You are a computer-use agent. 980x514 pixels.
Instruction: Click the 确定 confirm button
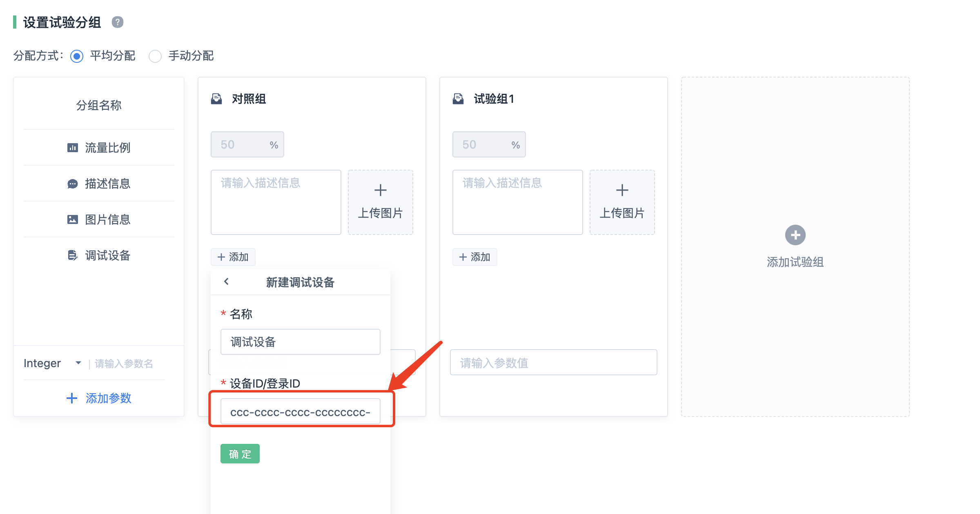240,454
